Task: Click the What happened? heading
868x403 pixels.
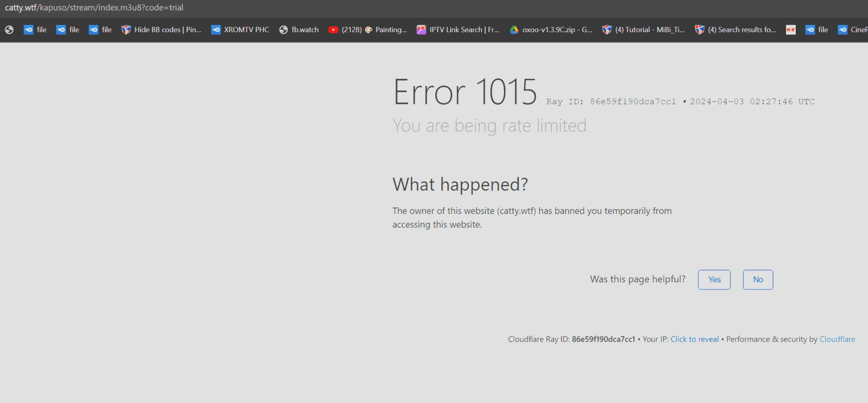Action: pos(460,185)
